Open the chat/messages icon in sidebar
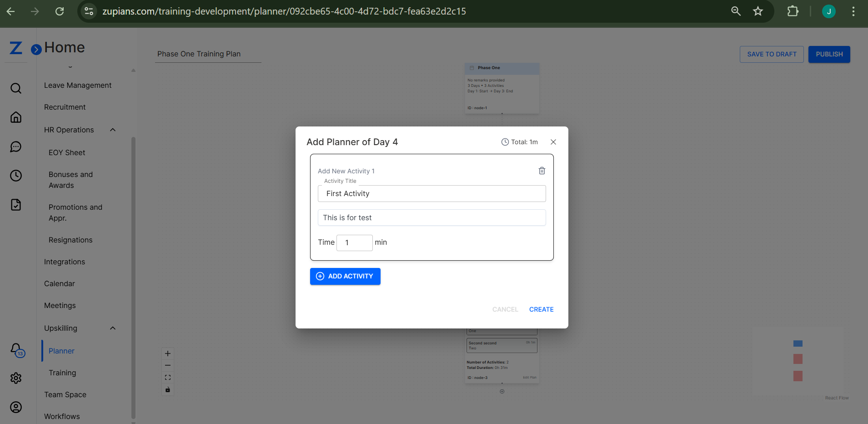The height and width of the screenshot is (424, 868). (x=16, y=146)
